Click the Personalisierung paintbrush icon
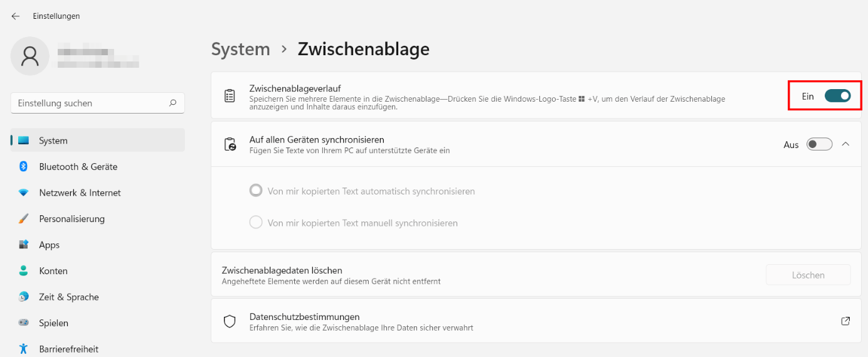Screen dimensions: 868x357 [x=24, y=219]
